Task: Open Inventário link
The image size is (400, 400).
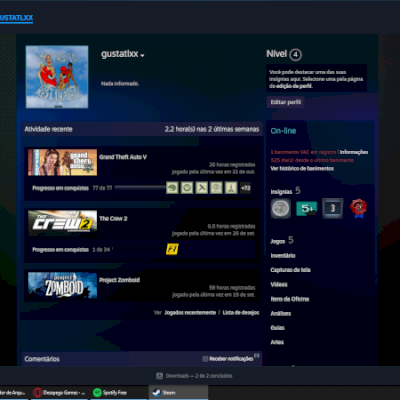Action: coord(283,256)
